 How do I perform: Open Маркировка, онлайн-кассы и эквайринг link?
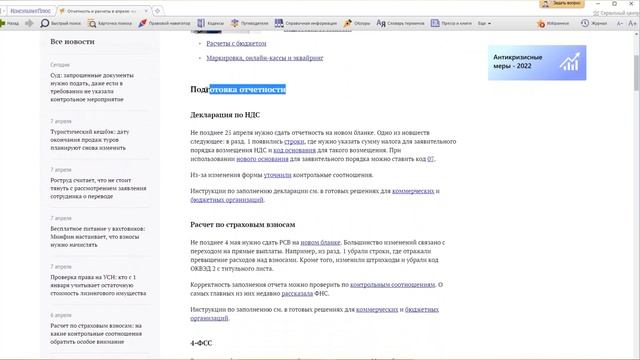pos(264,58)
